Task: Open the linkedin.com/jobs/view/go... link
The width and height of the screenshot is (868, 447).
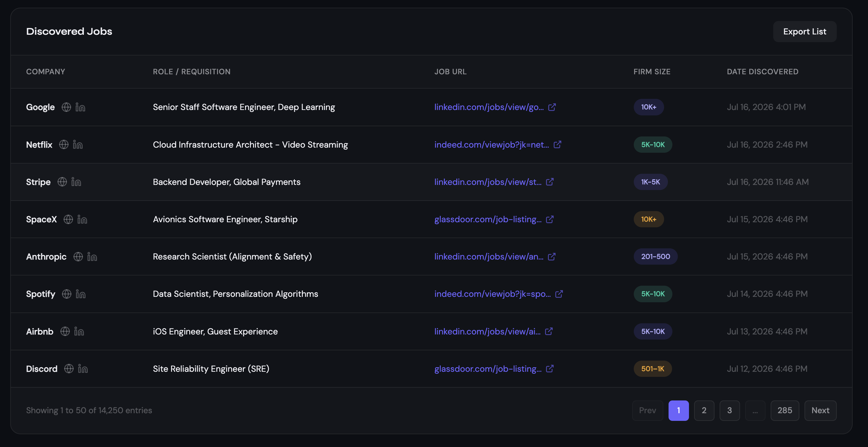Action: pos(489,107)
